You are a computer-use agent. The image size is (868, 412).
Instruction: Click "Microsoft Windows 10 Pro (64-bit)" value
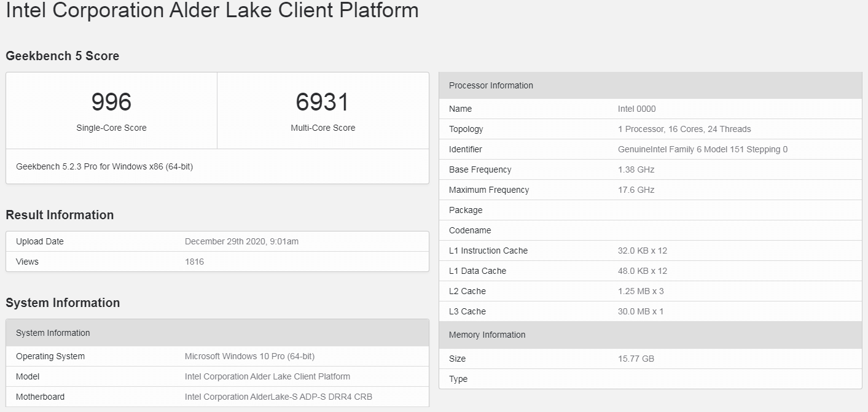pos(249,356)
